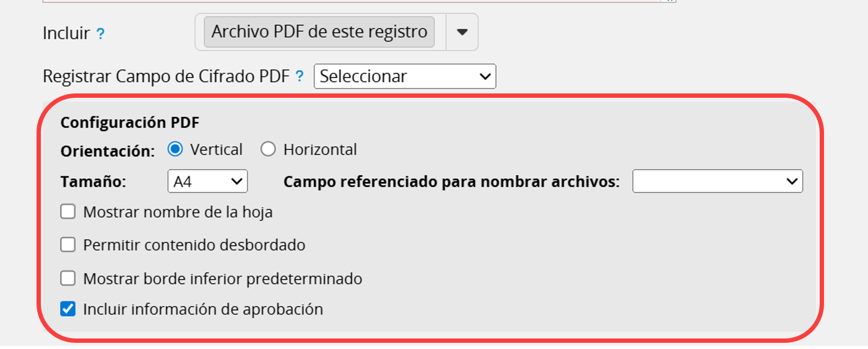The height and width of the screenshot is (349, 868).
Task: Expand the Incluir dropdown arrow
Action: [462, 32]
